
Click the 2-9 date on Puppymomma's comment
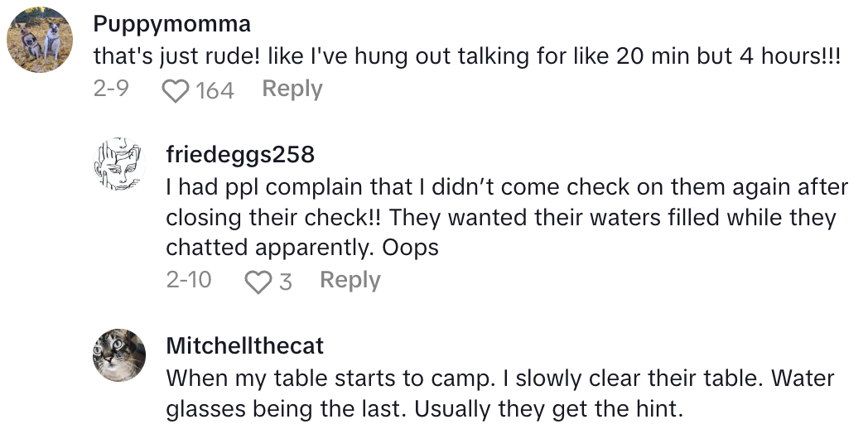pyautogui.click(x=110, y=89)
